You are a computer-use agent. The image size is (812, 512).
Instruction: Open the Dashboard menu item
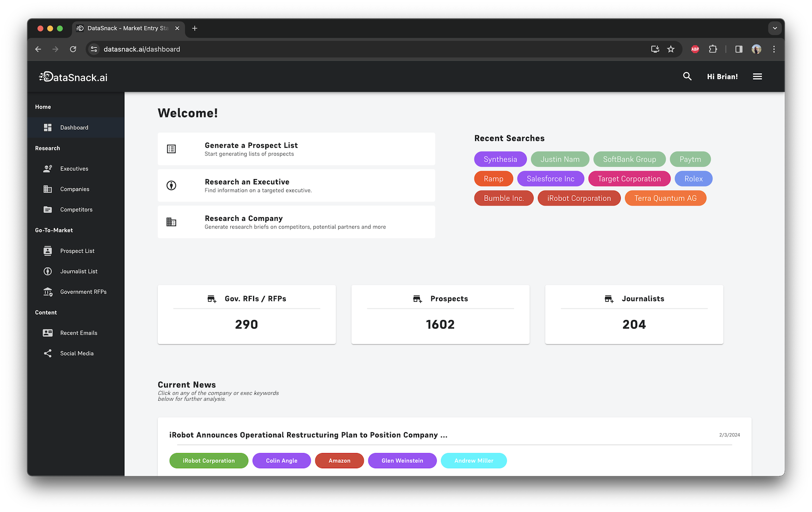click(76, 128)
